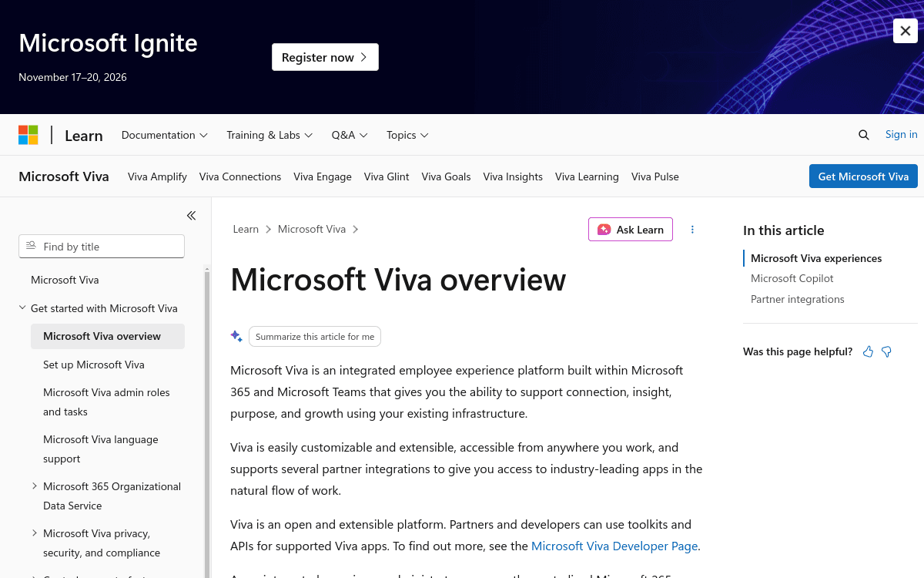Focus the Find by title field
Viewport: 924px width, 578px height.
tap(102, 247)
